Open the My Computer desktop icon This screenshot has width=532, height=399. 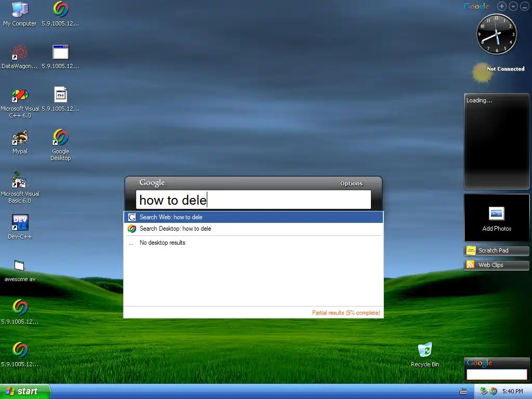20,14
